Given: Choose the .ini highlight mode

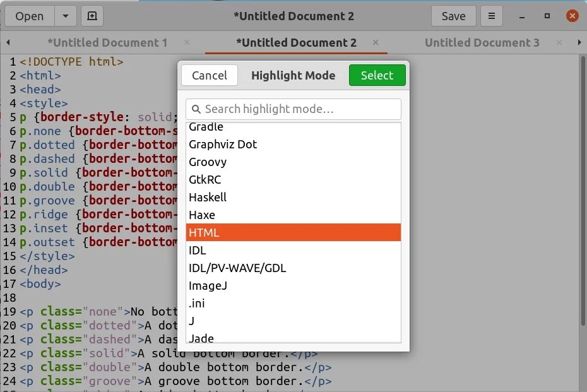Looking at the screenshot, I should [197, 303].
